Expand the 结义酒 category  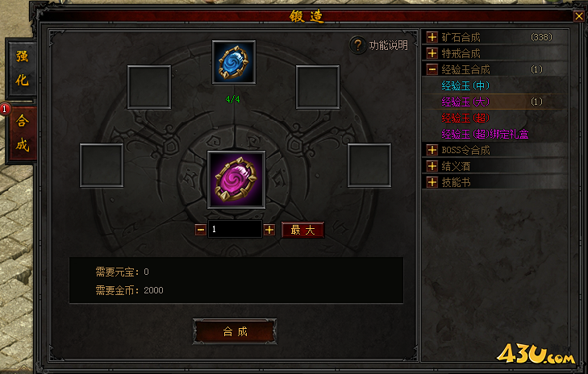432,166
